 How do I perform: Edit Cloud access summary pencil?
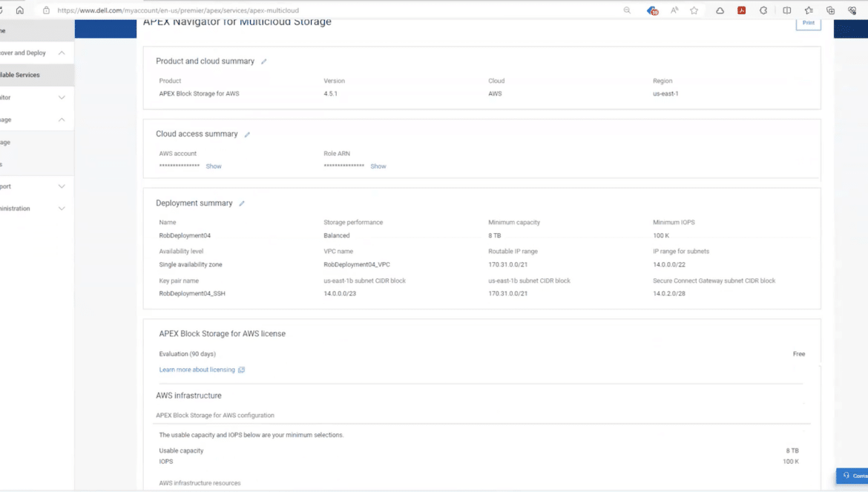[248, 134]
